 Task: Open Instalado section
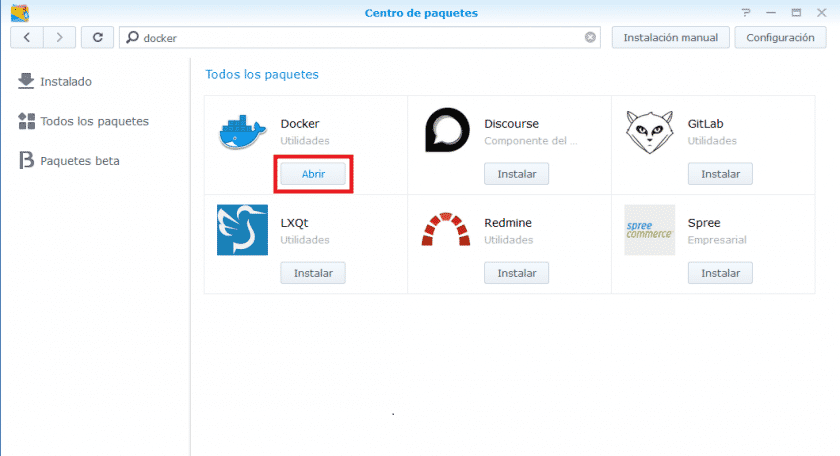click(66, 81)
